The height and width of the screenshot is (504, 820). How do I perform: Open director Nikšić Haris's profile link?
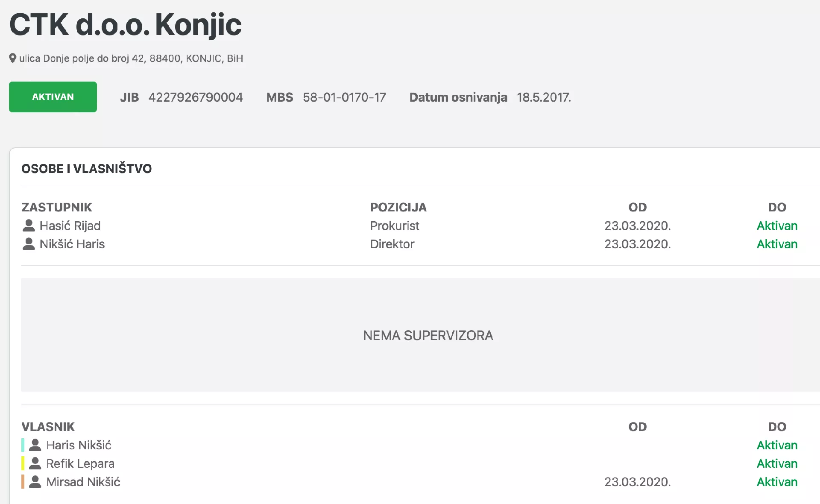pyautogui.click(x=72, y=244)
